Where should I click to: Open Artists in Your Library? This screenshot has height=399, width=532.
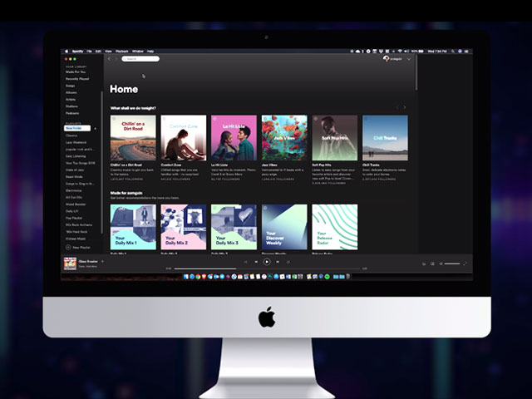[71, 100]
